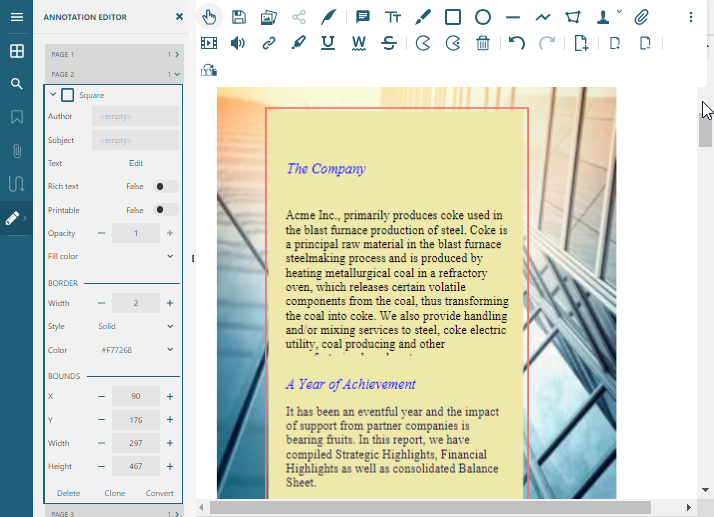Select the Highlight text tool

click(x=298, y=43)
